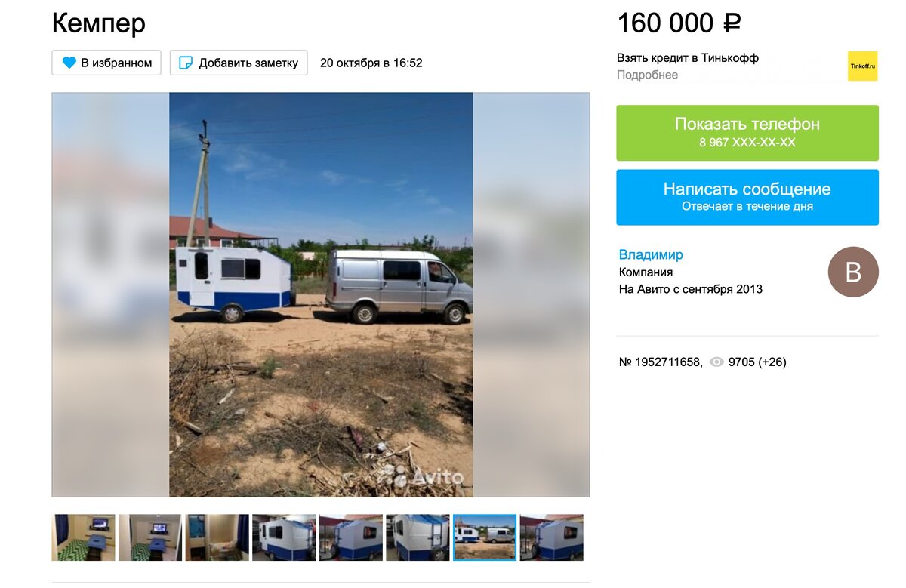The width and height of the screenshot is (906, 588).
Task: Select sixth thumbnail of trailer rear
Action: 418,537
